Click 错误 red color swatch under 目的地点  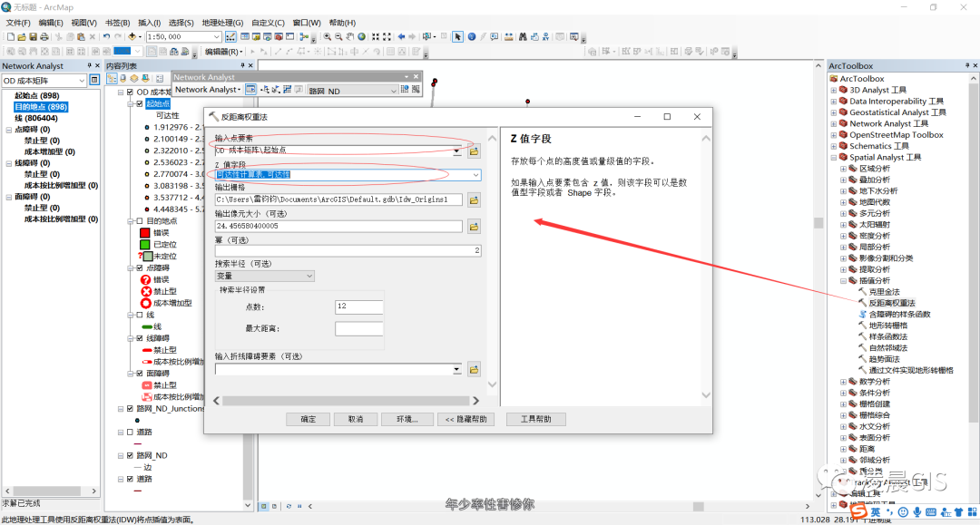tap(145, 233)
